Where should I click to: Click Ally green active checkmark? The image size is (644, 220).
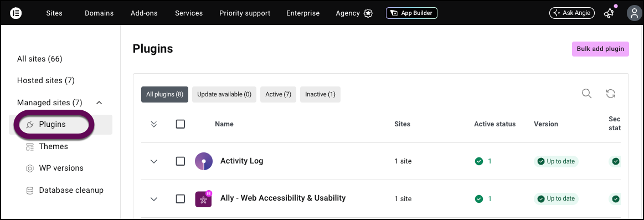point(479,199)
